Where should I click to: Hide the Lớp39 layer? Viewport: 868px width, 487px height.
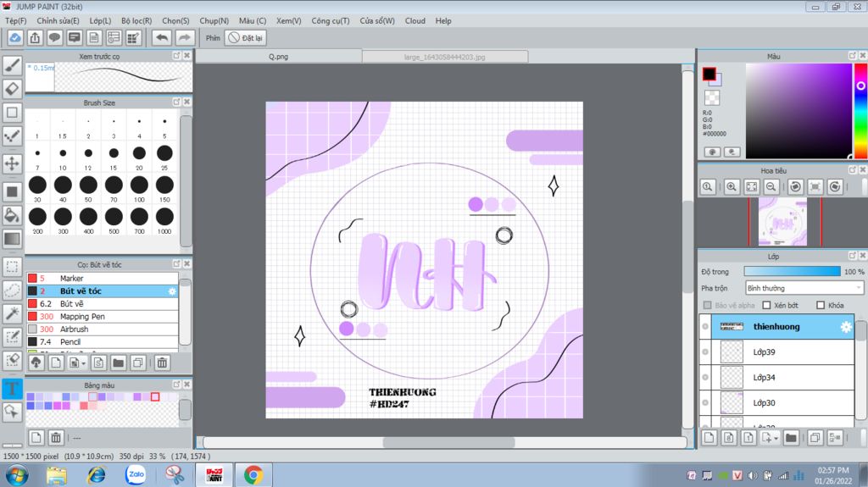705,352
